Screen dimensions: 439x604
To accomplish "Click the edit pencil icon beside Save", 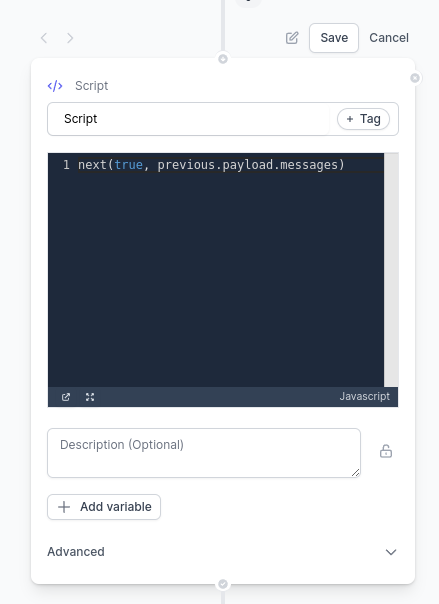I will 292,38.
